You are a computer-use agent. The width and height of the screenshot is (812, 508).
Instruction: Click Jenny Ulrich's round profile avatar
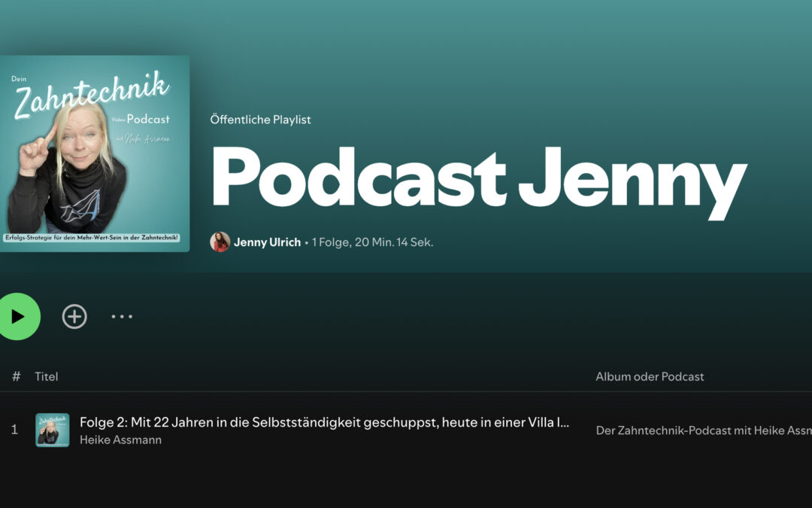pyautogui.click(x=220, y=242)
